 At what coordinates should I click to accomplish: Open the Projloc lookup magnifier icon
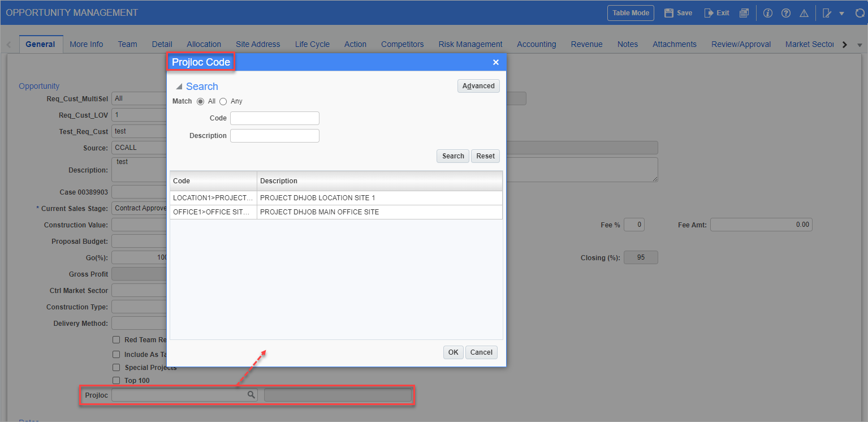[x=251, y=394]
